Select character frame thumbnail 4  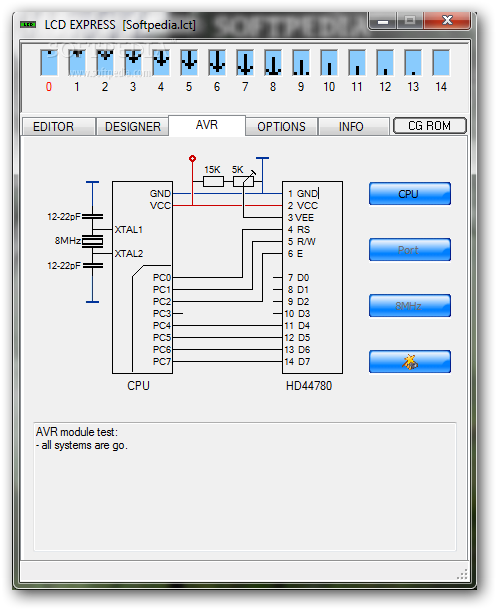(x=161, y=62)
